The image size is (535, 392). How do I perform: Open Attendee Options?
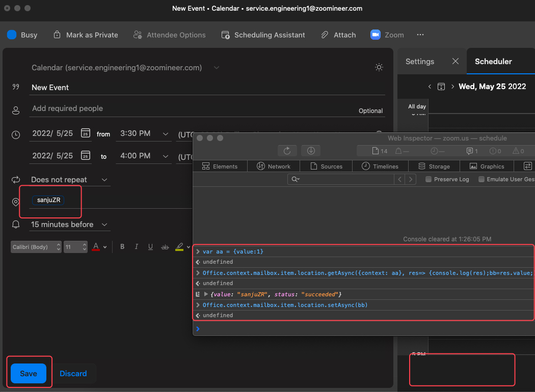click(x=169, y=35)
